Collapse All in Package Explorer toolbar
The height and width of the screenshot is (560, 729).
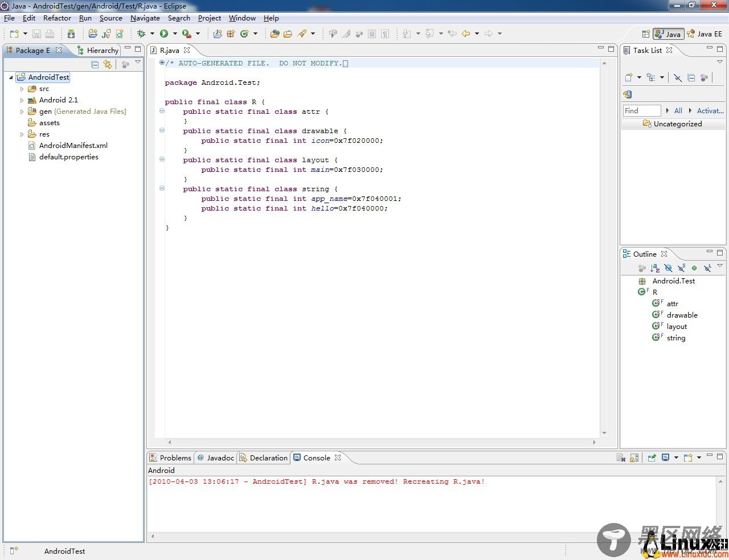click(95, 64)
